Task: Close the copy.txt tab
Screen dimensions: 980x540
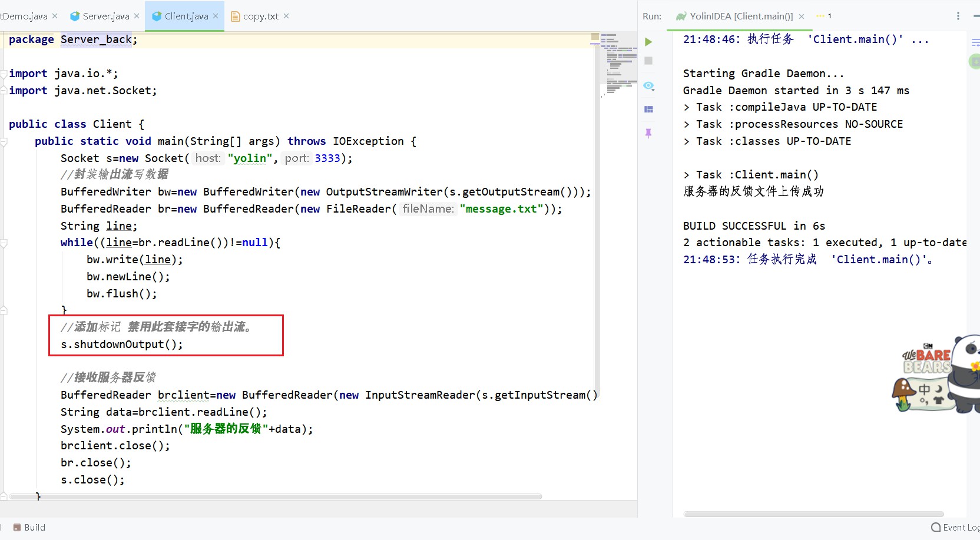Action: [286, 16]
